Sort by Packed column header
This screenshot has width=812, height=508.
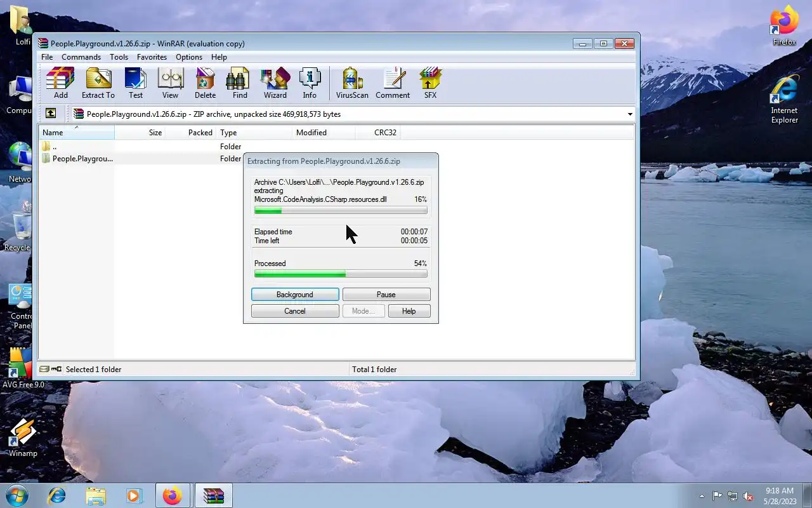pos(191,133)
